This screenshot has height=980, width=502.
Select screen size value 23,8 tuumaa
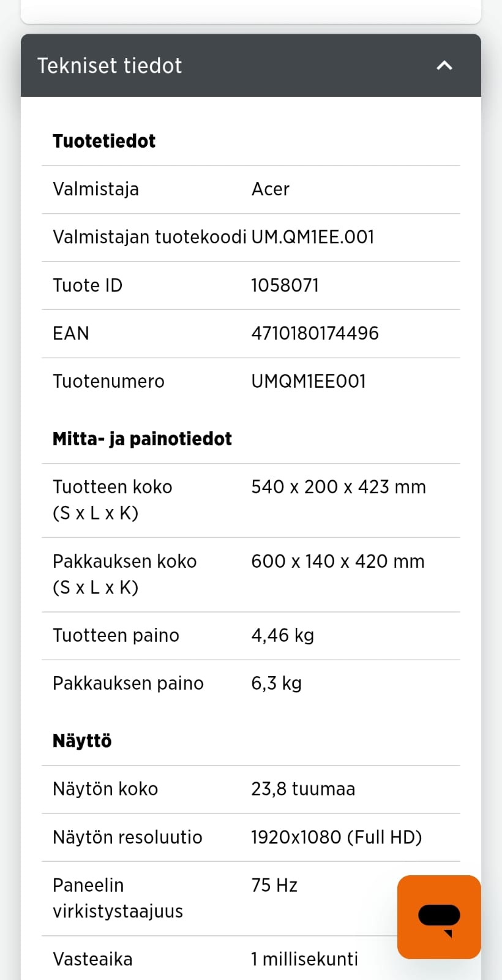303,789
